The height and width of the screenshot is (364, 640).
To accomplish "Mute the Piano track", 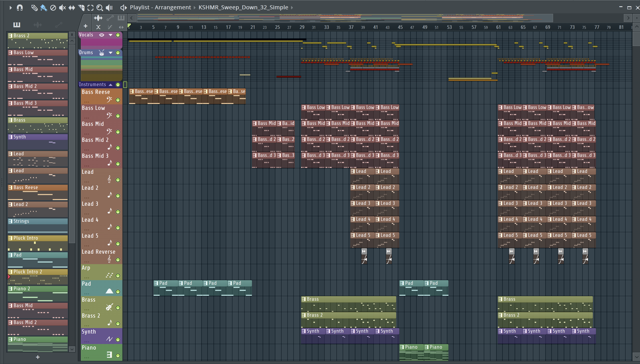I will click(118, 356).
